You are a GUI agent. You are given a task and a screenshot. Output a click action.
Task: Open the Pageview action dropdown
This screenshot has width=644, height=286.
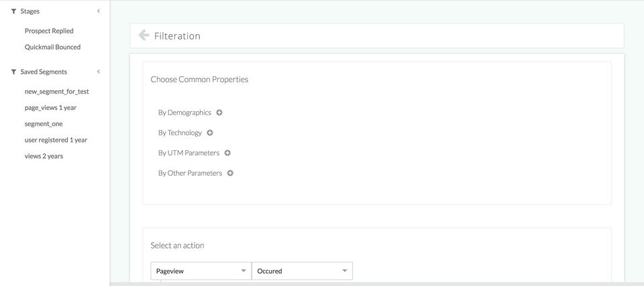coord(201,271)
